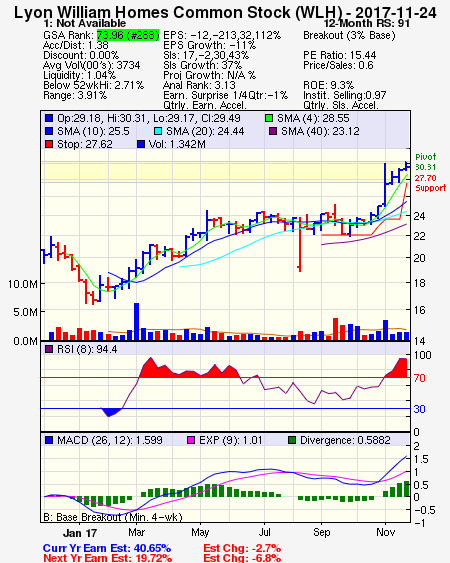This screenshot has width=450, height=563.
Task: Click the long red August price bar
Action: pos(300,244)
